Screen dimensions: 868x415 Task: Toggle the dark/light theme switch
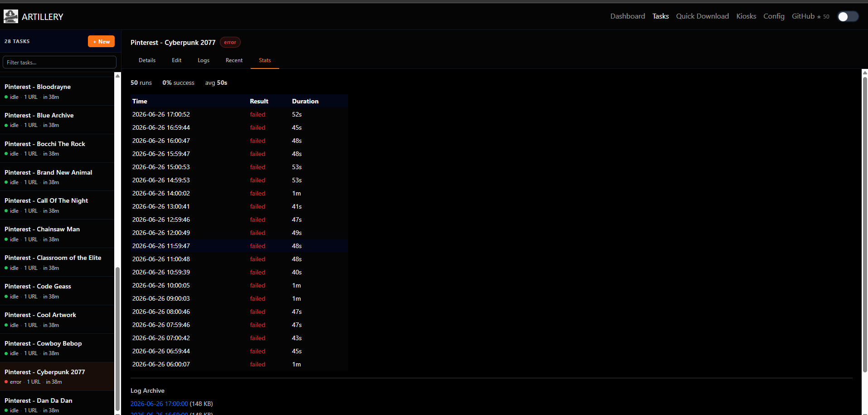[x=848, y=16]
